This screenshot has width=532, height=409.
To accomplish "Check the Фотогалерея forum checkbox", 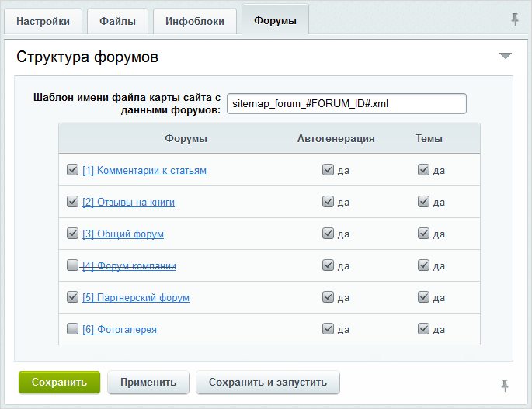I will [x=72, y=329].
